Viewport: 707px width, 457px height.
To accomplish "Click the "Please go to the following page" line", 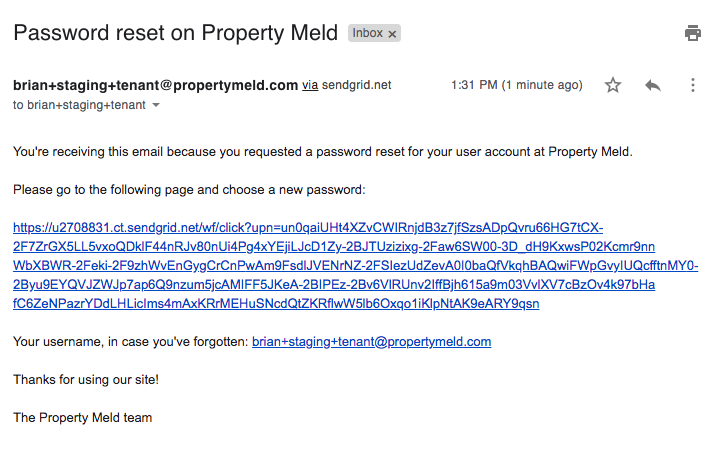I will point(190,190).
